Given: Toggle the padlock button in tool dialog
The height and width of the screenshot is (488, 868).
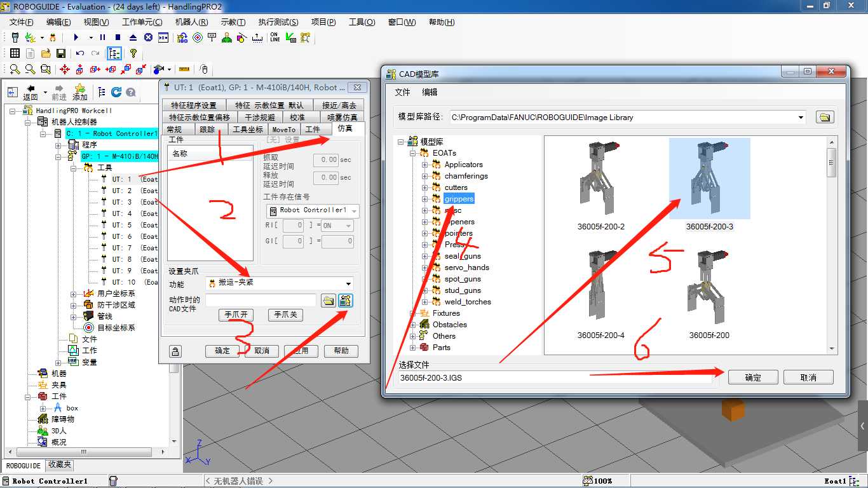Looking at the screenshot, I should 175,351.
